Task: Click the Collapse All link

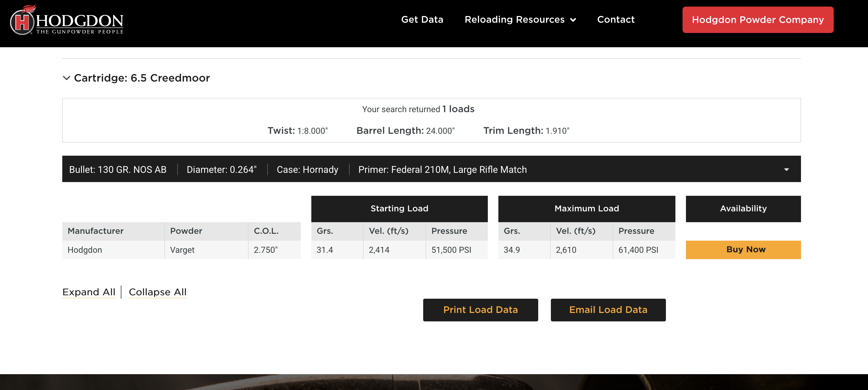Action: click(x=157, y=292)
